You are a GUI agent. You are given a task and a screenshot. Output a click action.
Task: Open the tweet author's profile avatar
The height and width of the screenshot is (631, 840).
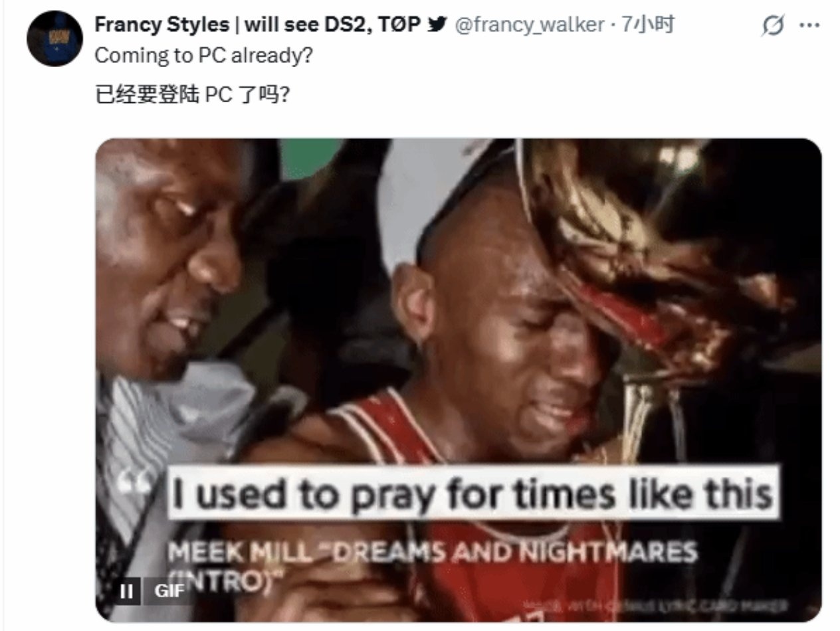click(x=54, y=38)
